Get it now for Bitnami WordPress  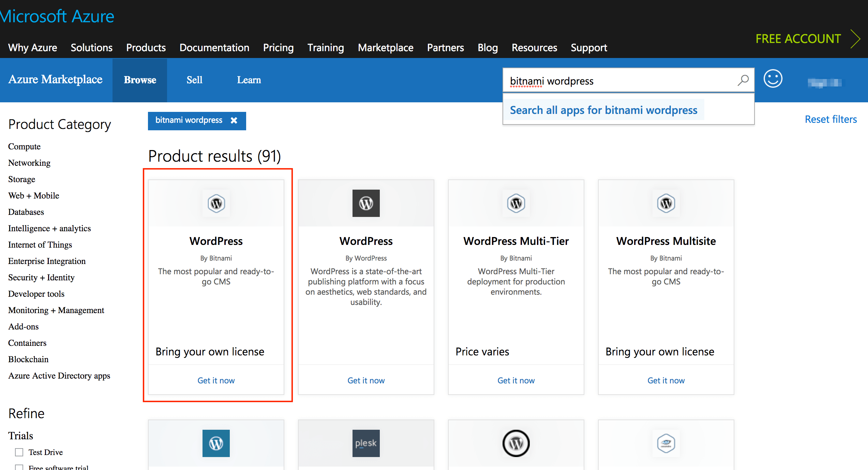tap(216, 381)
